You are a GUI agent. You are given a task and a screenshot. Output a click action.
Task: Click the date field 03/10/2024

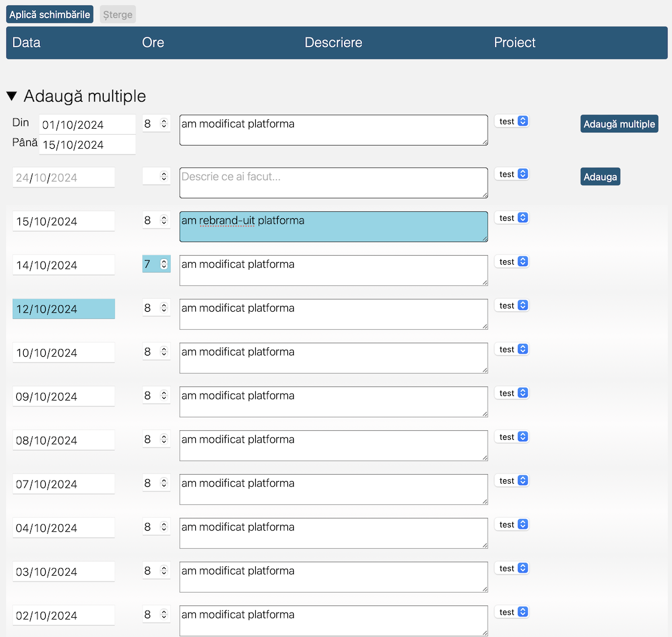pyautogui.click(x=64, y=572)
